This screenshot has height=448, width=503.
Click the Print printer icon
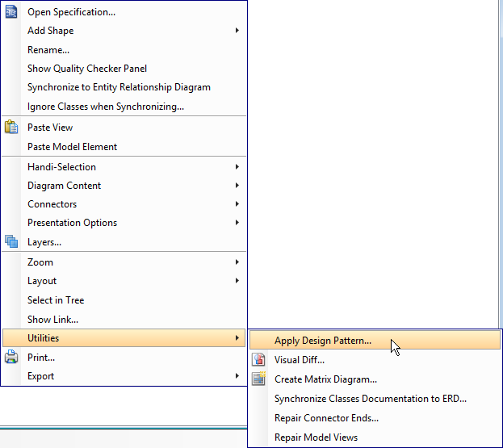pyautogui.click(x=11, y=357)
